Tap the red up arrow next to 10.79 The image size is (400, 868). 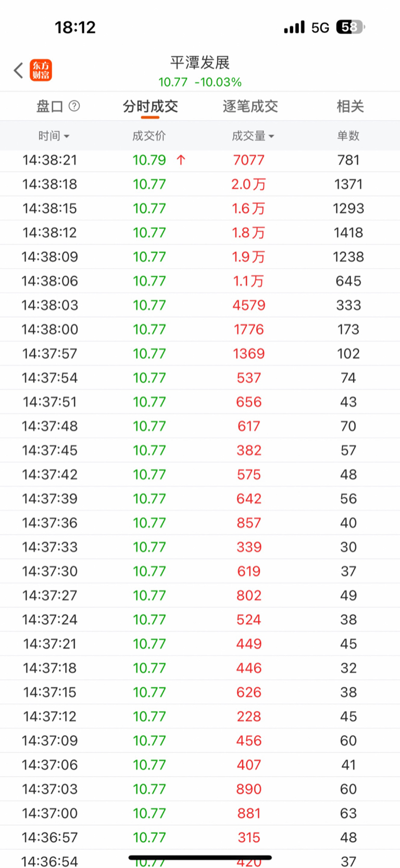tap(181, 160)
